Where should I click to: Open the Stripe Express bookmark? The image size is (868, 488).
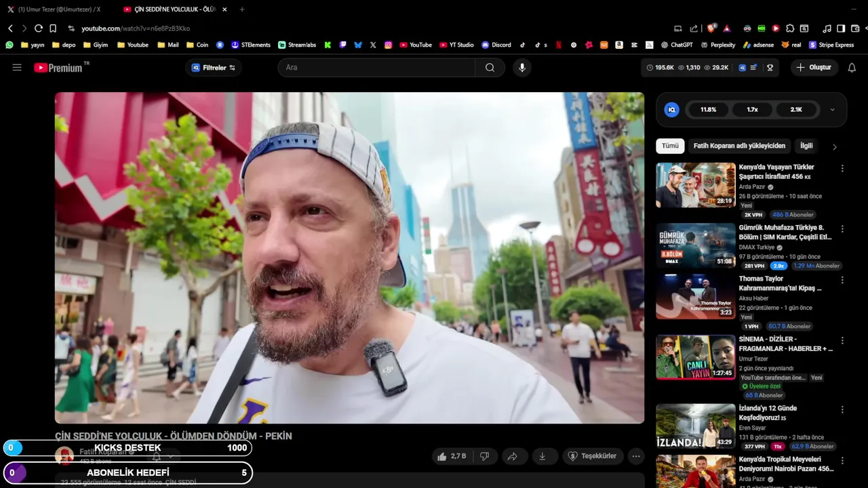[831, 45]
